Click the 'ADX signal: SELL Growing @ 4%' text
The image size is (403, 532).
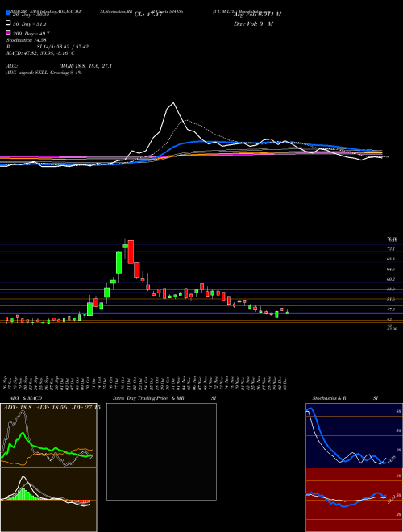tap(44, 73)
